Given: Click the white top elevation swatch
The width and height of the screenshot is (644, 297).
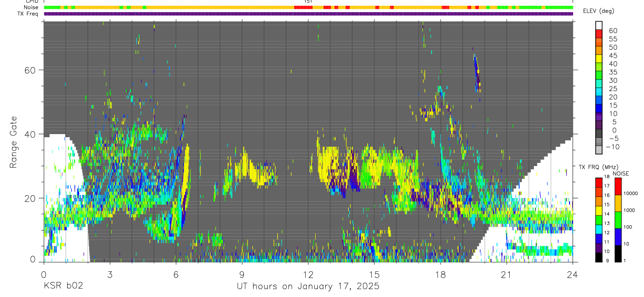Looking at the screenshot, I should point(598,24).
